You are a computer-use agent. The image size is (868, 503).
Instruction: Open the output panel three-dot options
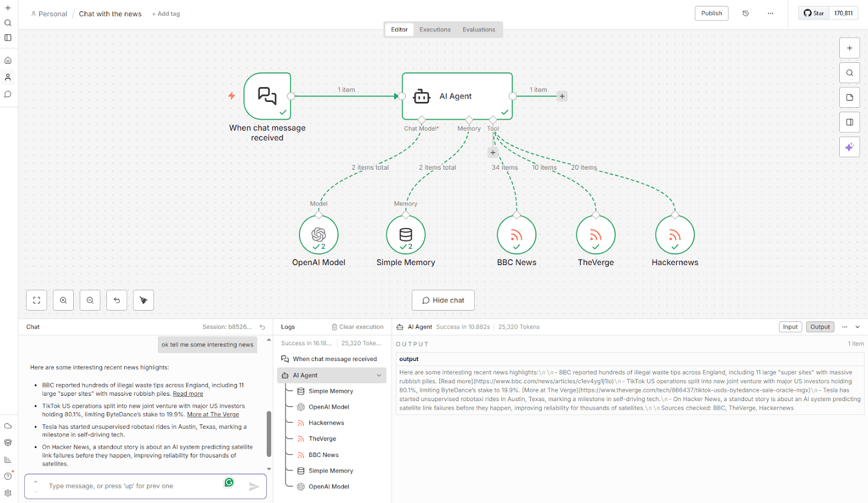coord(845,327)
